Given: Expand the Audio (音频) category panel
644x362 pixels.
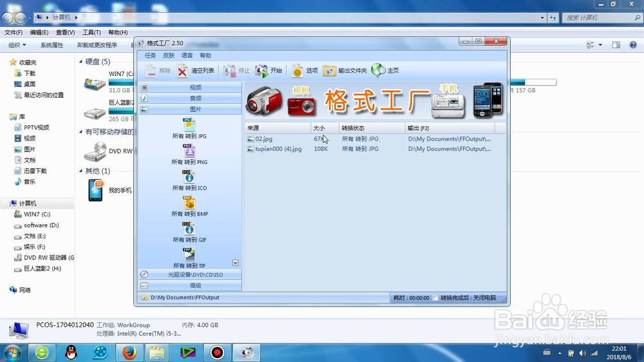Looking at the screenshot, I should (x=191, y=98).
